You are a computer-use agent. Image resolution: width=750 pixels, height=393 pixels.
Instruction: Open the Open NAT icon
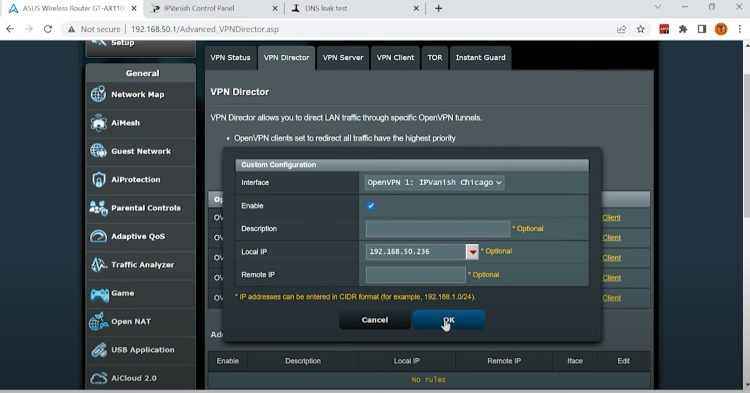(98, 321)
